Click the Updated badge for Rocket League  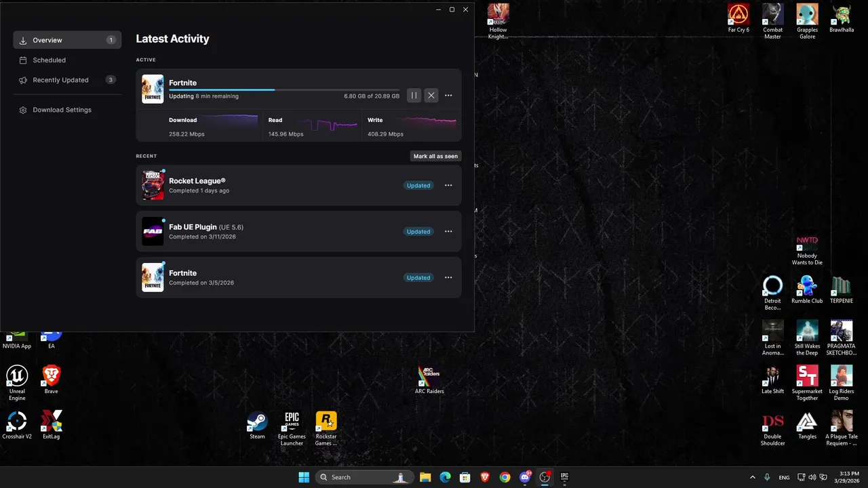pos(418,185)
